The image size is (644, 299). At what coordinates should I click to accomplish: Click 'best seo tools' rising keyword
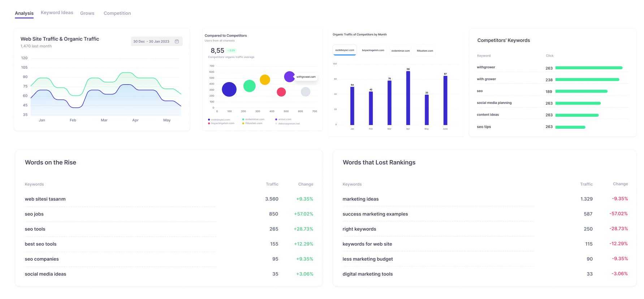coord(40,244)
